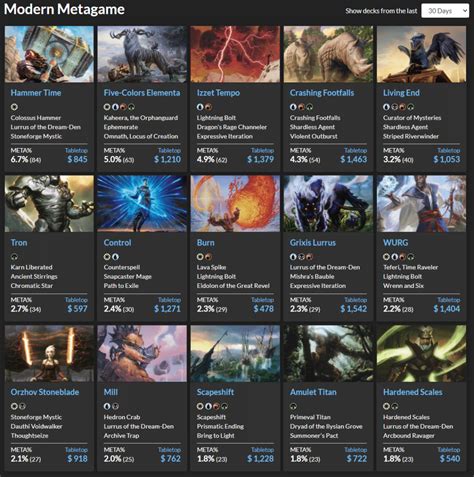Viewport: 474px width, 477px height.
Task: Click the $ 845 Tabletop price
Action: click(77, 159)
